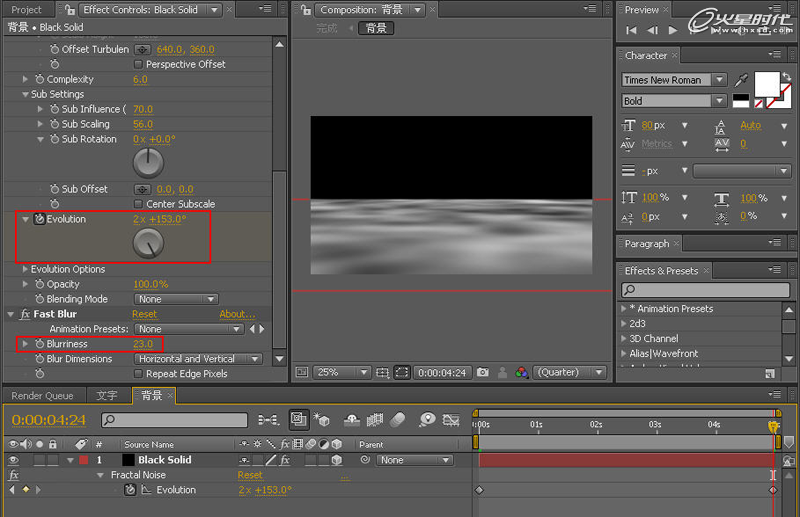
Task: Click white fill color swatch
Action: tap(766, 84)
